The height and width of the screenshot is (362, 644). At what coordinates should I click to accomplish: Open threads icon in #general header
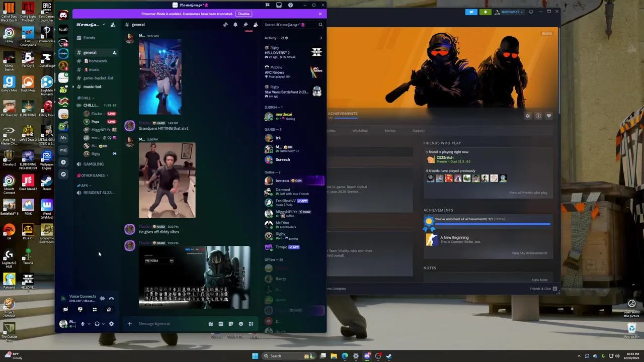tap(225, 25)
